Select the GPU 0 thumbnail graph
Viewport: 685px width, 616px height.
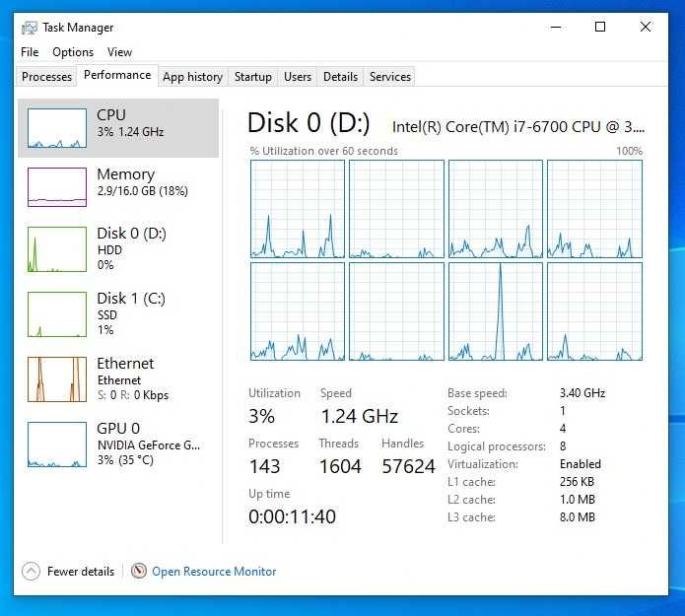click(x=57, y=445)
